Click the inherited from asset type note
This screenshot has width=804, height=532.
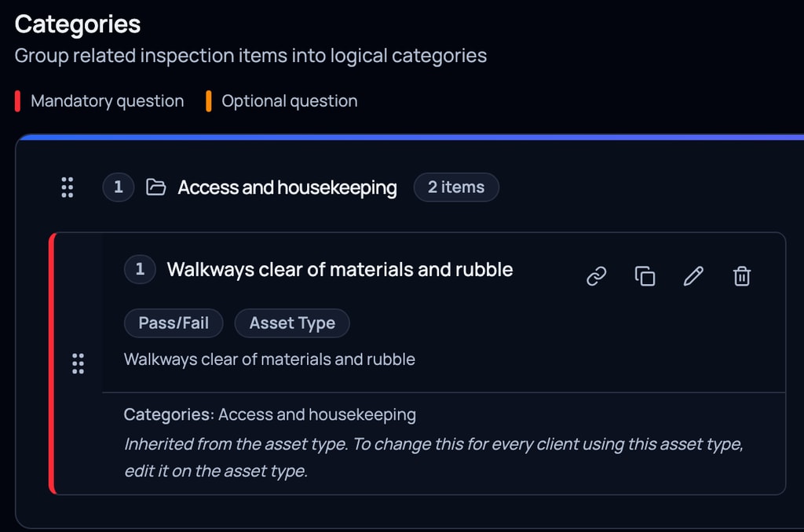coord(433,457)
